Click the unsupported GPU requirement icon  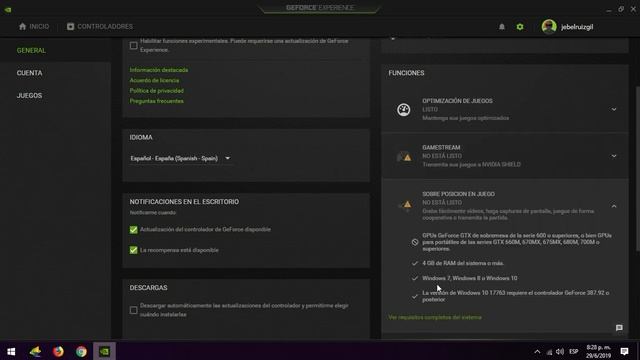[x=415, y=242]
